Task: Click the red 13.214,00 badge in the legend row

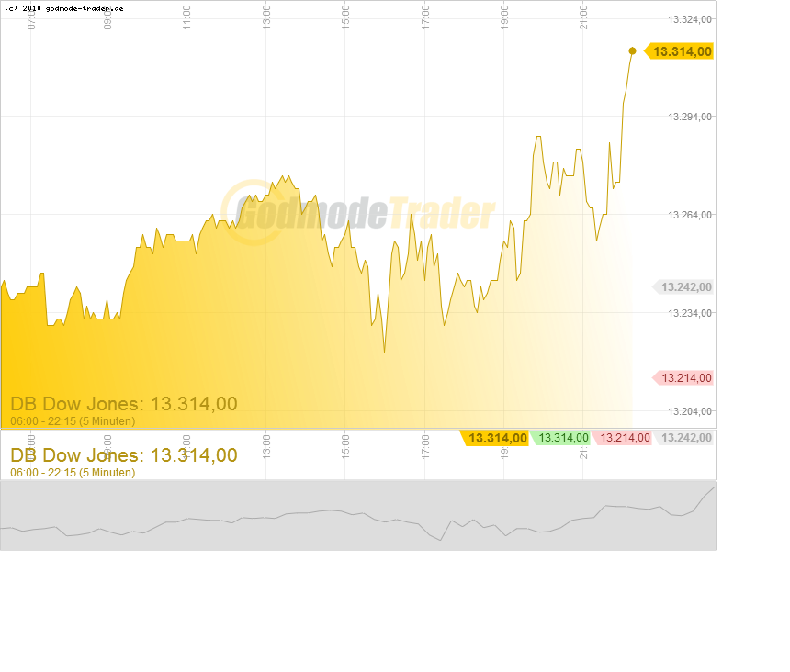Action: click(625, 438)
